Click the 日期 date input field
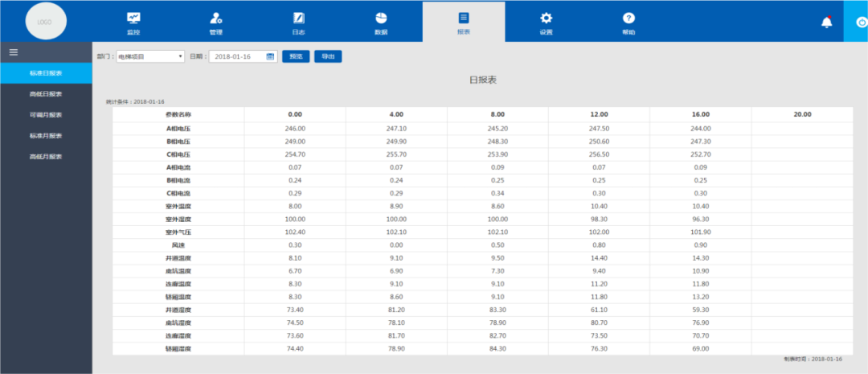This screenshot has height=374, width=868. click(243, 56)
